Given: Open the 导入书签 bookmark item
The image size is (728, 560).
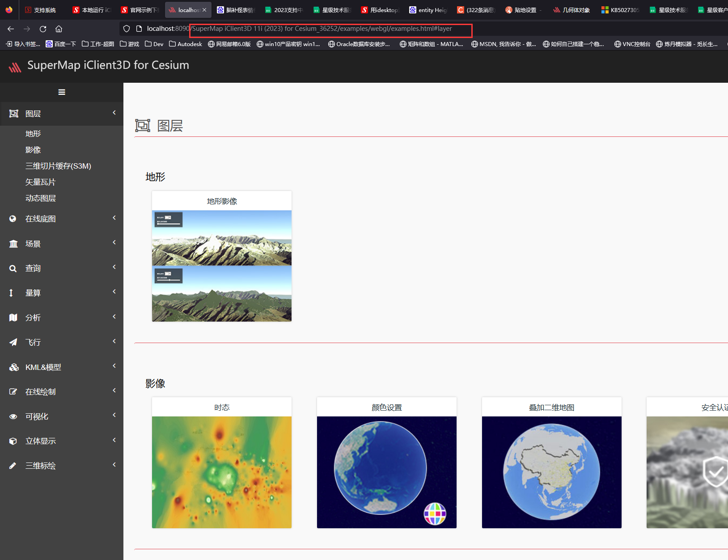Looking at the screenshot, I should coord(23,44).
